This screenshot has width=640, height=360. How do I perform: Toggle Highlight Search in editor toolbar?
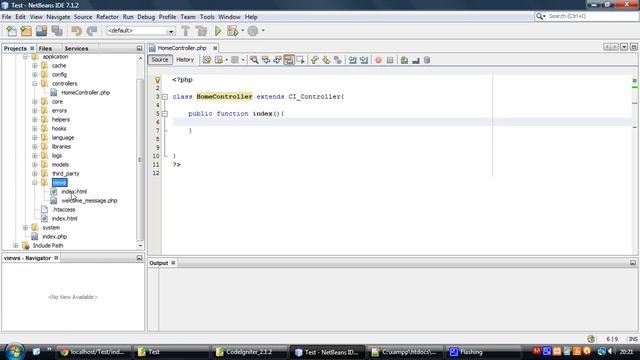[289, 60]
